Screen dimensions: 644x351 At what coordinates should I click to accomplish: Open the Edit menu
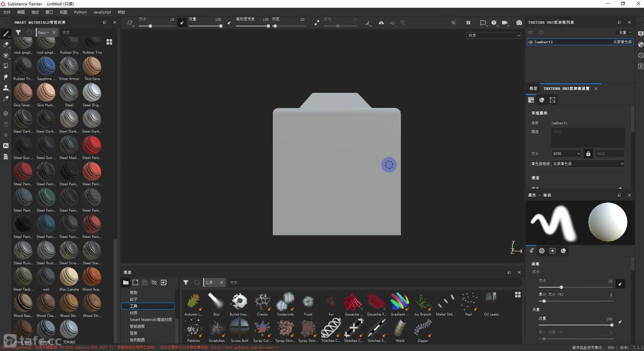coord(21,12)
